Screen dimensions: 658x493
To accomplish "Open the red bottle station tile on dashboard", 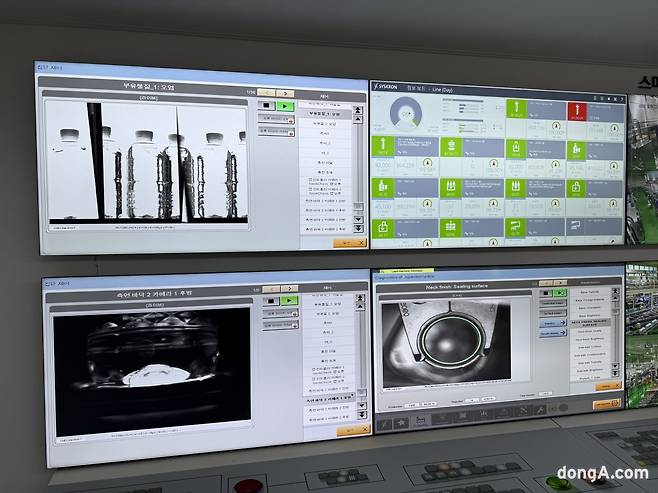I will (x=577, y=112).
